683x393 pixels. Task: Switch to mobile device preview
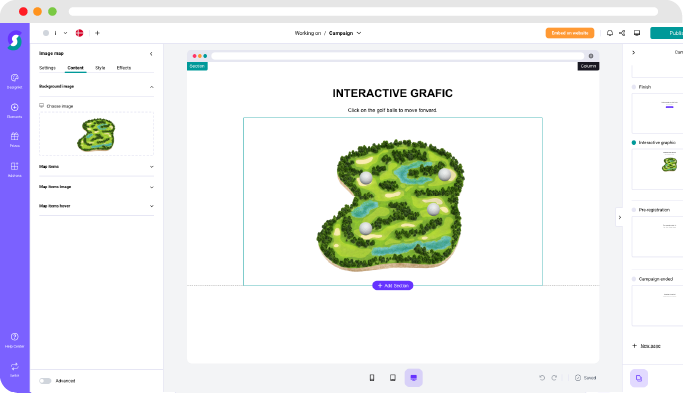pyautogui.click(x=372, y=378)
